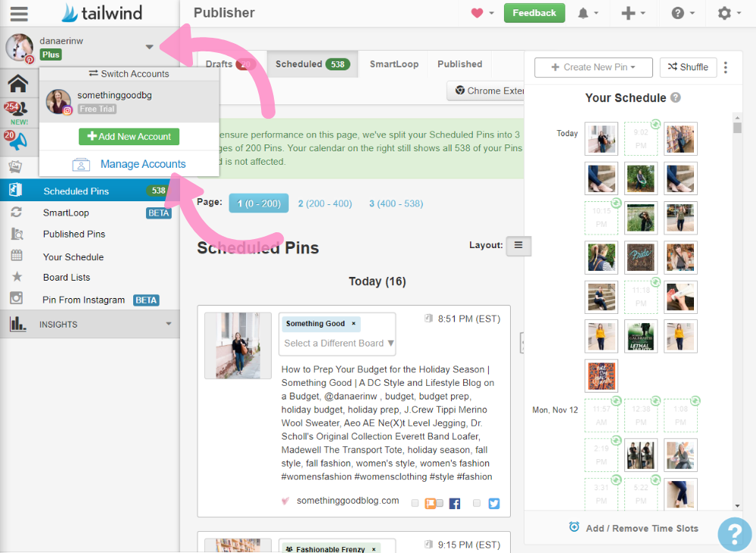
Task: Switch to the Published tab
Action: [459, 64]
